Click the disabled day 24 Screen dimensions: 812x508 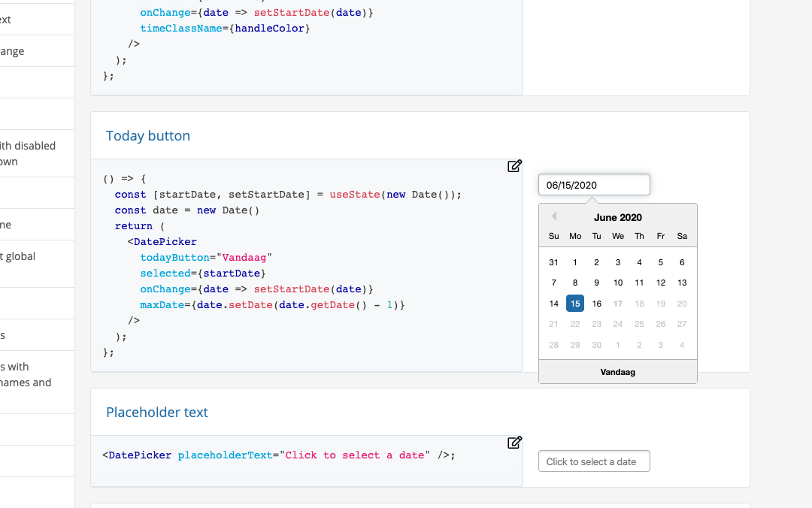coord(618,324)
